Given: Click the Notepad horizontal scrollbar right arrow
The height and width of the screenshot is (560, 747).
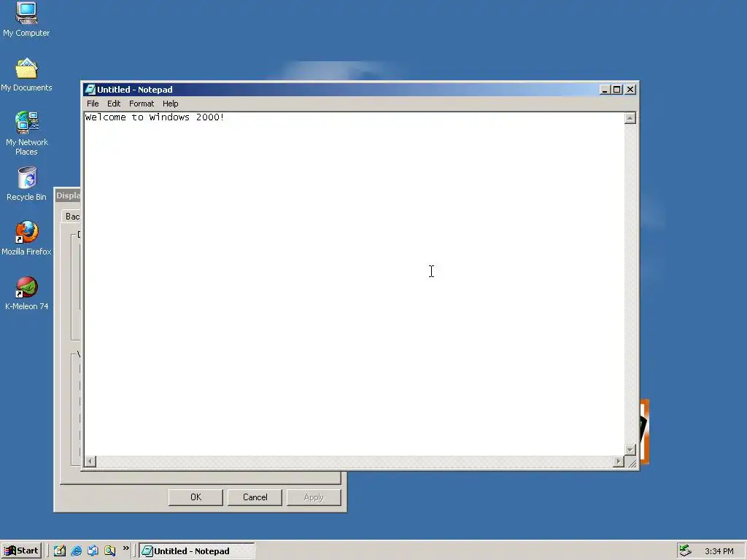Looking at the screenshot, I should pos(619,461).
